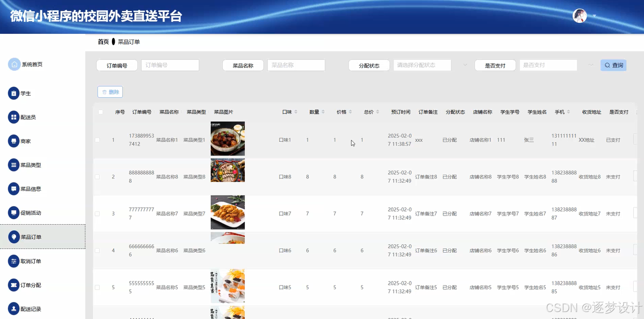This screenshot has height=319, width=644.
Task: Select the 取消订单 sidebar icon
Action: click(14, 261)
